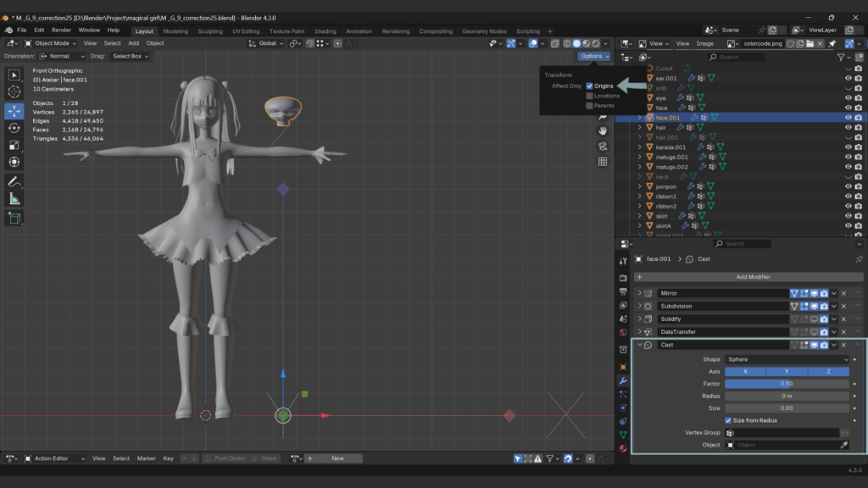The height and width of the screenshot is (488, 868).
Task: Click the eyedropper next to Object field
Action: 843,445
